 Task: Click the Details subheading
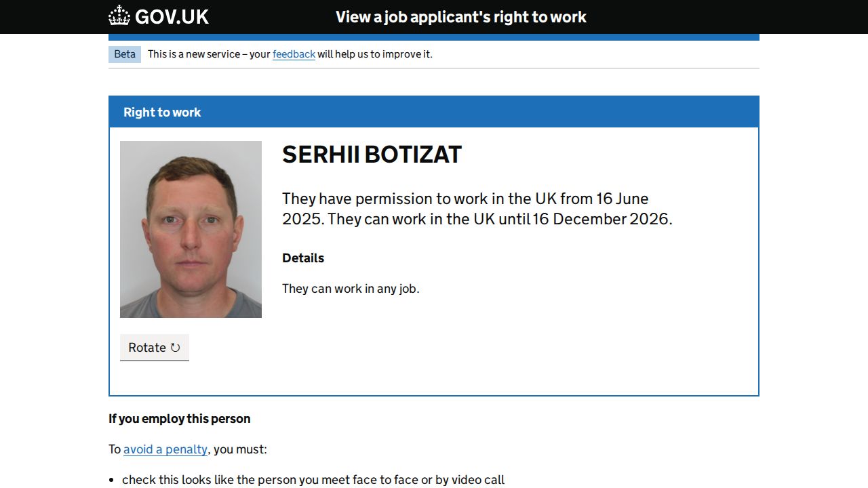[303, 258]
